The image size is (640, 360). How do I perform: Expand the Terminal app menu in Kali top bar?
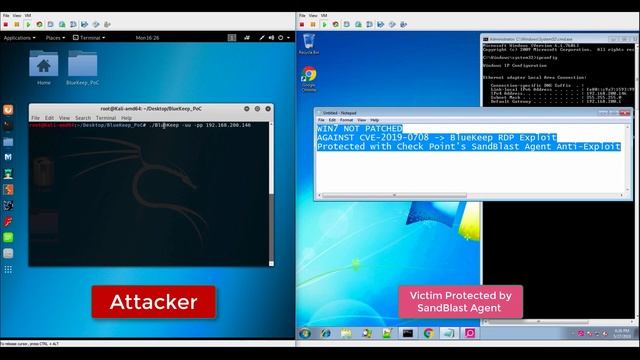[89, 38]
